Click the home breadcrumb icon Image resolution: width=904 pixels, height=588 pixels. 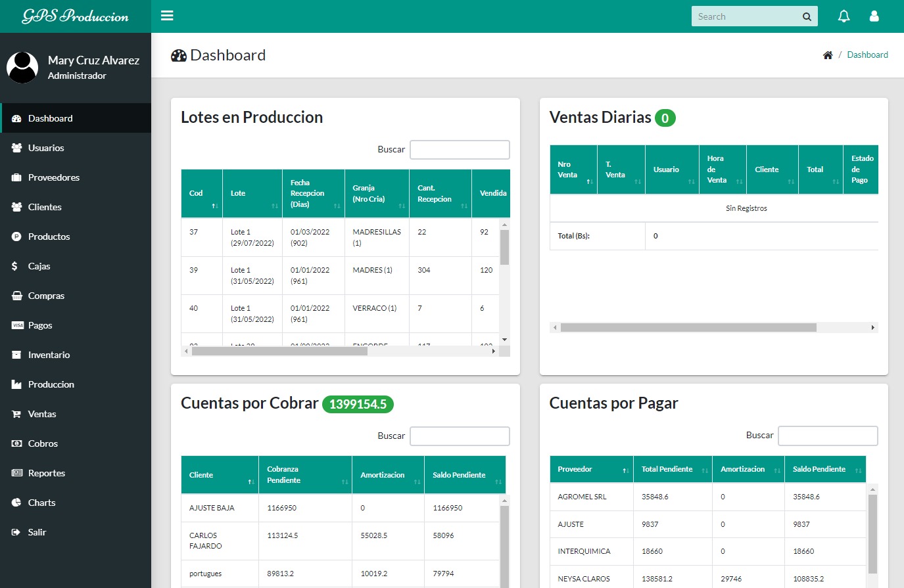tap(827, 55)
